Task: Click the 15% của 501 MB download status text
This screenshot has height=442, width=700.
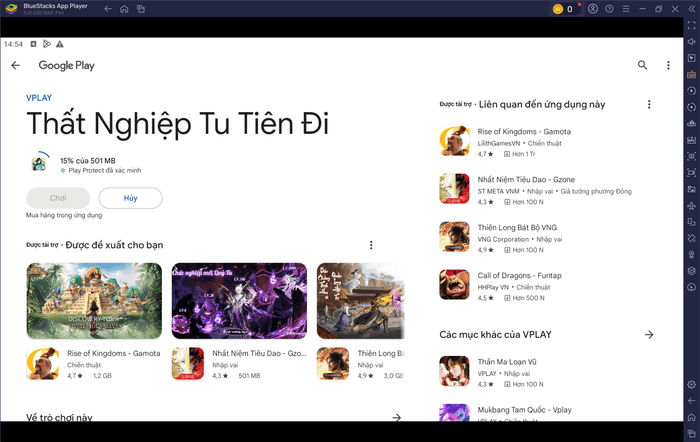Action: coord(88,161)
